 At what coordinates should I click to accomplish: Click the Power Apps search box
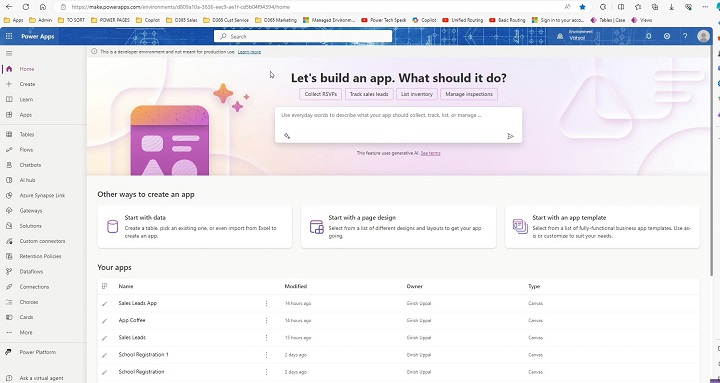(x=303, y=36)
